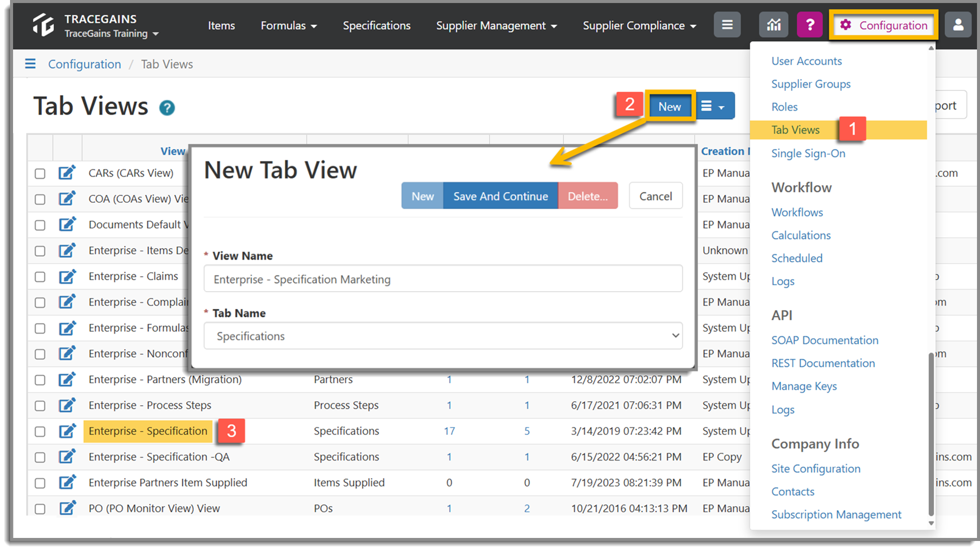Select COA (COAs View) checkbox
980x551 pixels.
coord(40,199)
